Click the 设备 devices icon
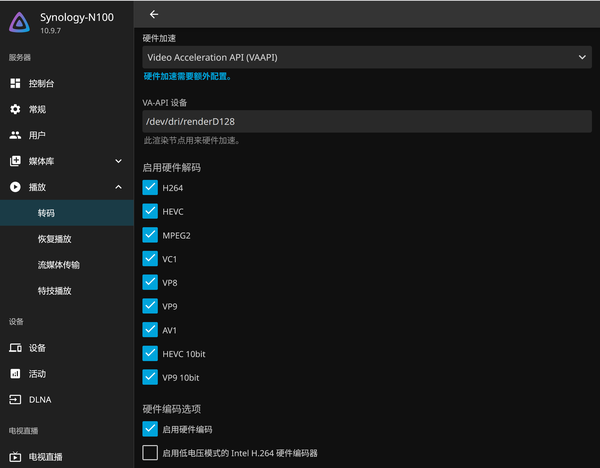 [15, 348]
